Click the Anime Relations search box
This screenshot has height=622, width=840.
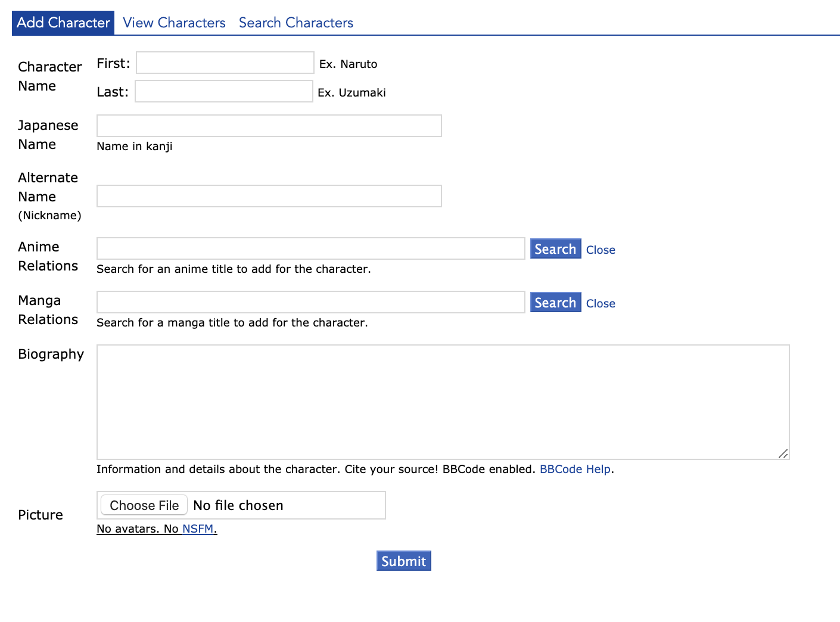[x=310, y=248]
